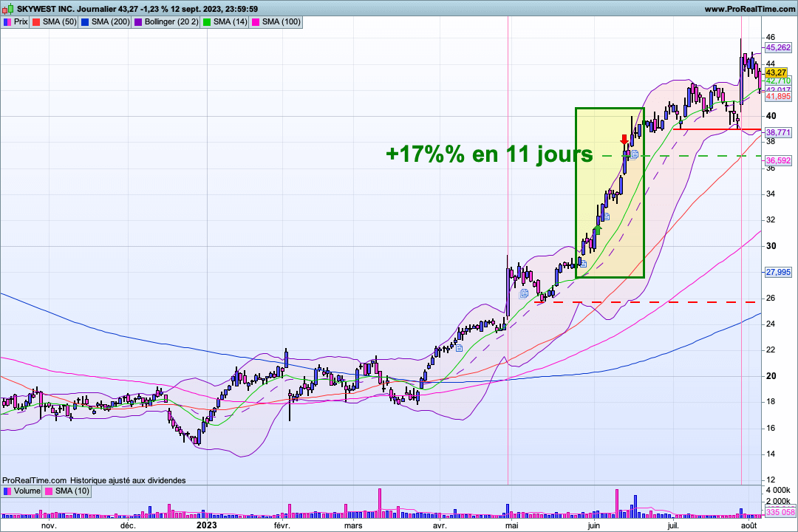Click the mai label on time axis

pyautogui.click(x=511, y=525)
